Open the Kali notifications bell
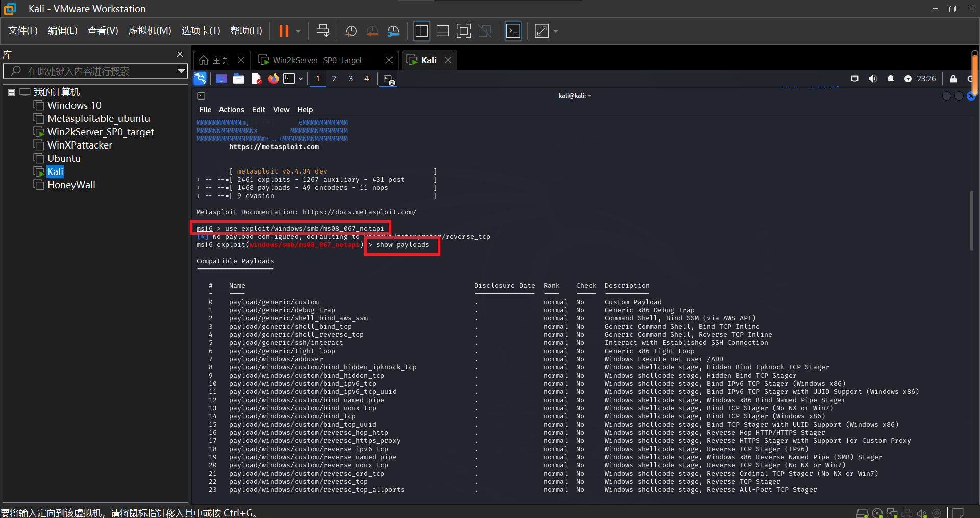 point(891,79)
